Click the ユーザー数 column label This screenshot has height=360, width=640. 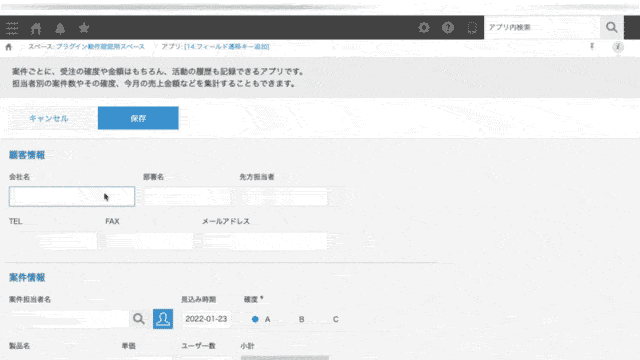tap(198, 346)
